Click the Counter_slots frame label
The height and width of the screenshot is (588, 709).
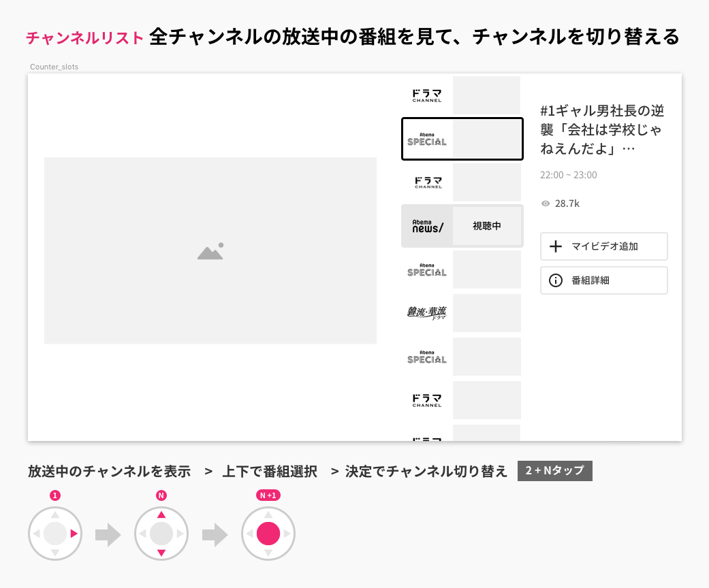point(54,67)
